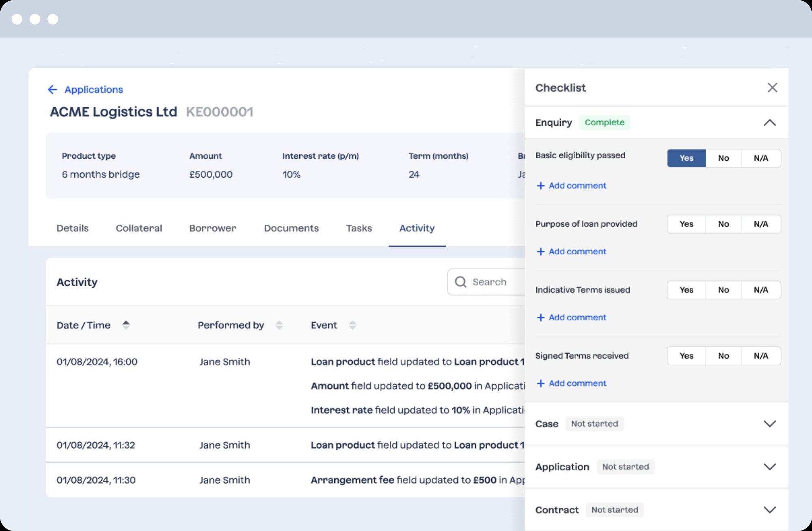This screenshot has width=812, height=531.
Task: Click the Checklist panel heading
Action: coord(560,88)
